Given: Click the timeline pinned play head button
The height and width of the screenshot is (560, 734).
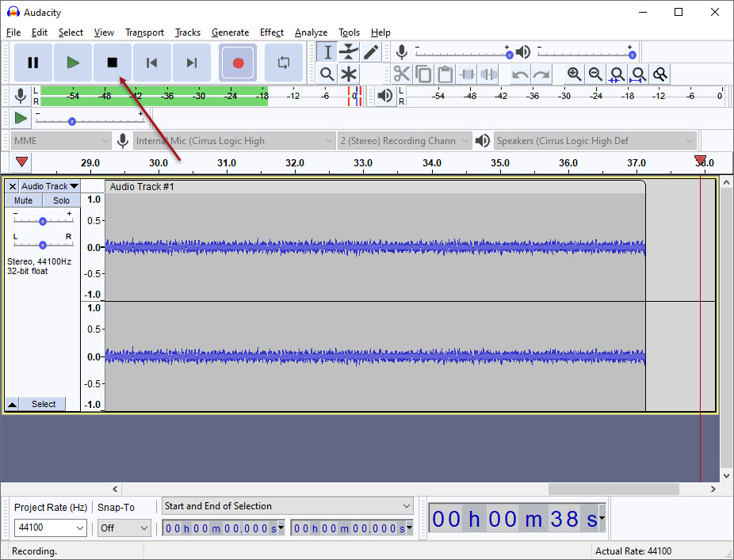Looking at the screenshot, I should 22,162.
